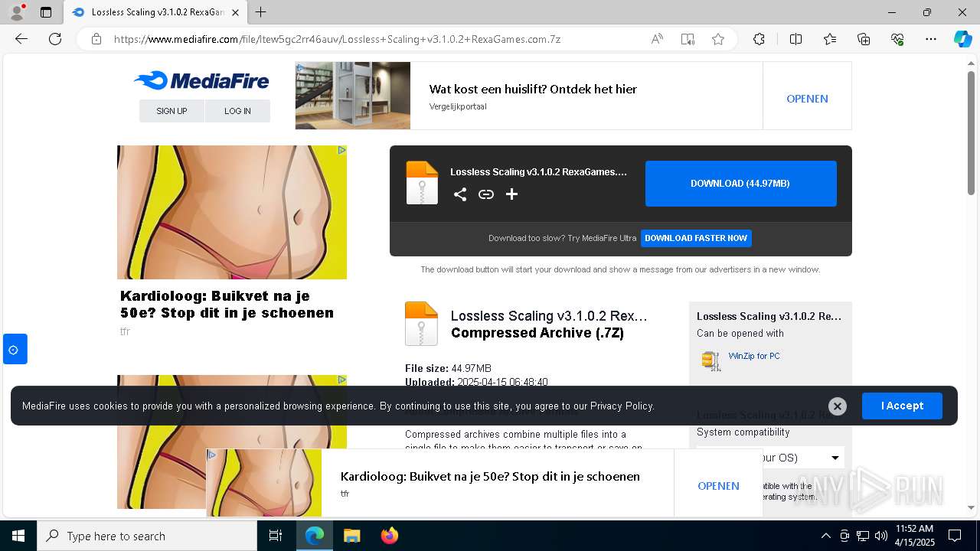
Task: Click the plus icon to save file
Action: (x=511, y=194)
